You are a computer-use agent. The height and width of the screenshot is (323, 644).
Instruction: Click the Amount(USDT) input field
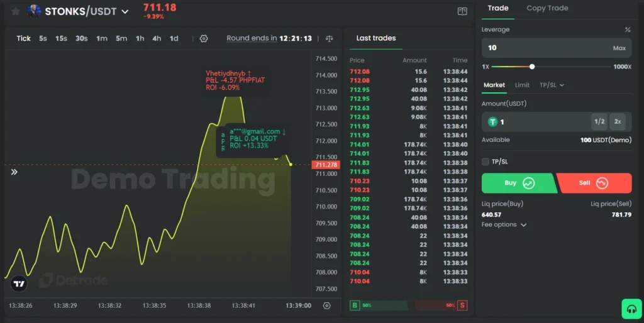point(557,122)
